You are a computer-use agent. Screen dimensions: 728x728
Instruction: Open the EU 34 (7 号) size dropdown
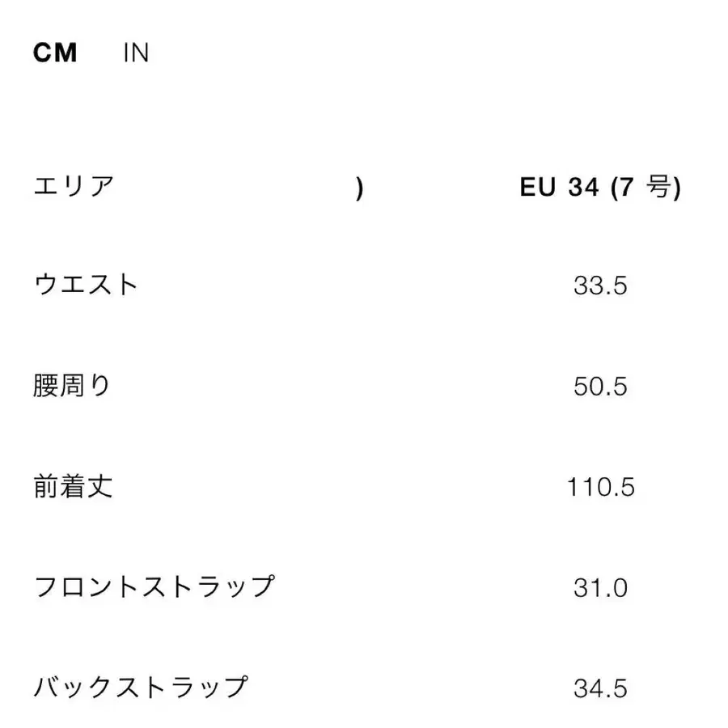pyautogui.click(x=603, y=186)
